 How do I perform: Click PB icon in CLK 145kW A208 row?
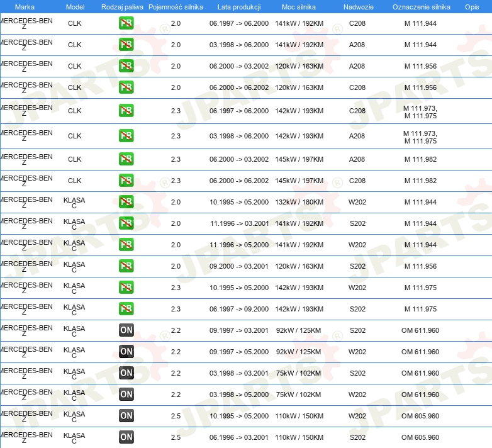click(126, 159)
